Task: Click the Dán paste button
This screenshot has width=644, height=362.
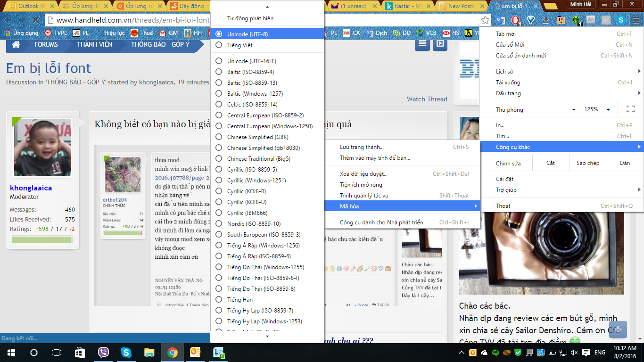Action: tap(625, 163)
